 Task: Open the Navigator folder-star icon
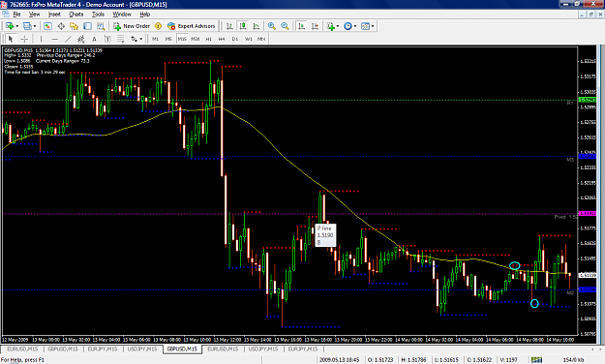[75, 26]
